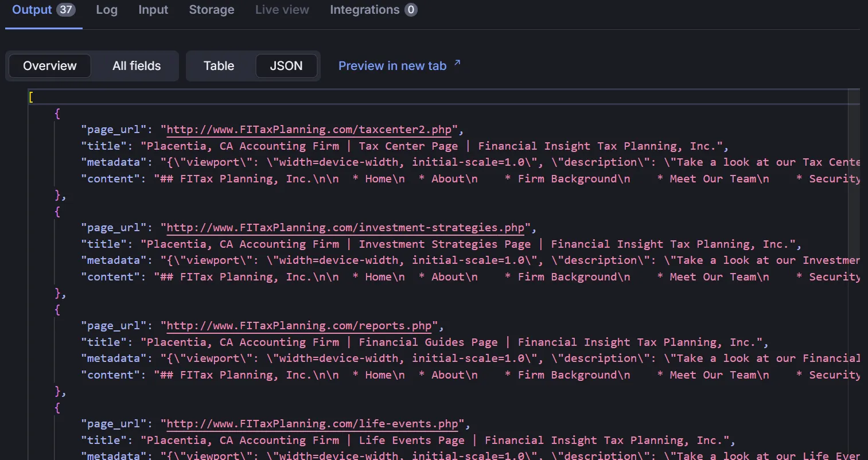
Task: Click the opening yellow square bracket
Action: tap(31, 97)
